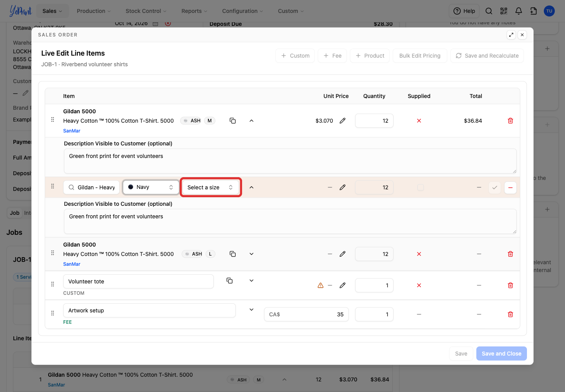Add a Custom line item
Viewport: 565px width, 392px height.
(x=295, y=56)
